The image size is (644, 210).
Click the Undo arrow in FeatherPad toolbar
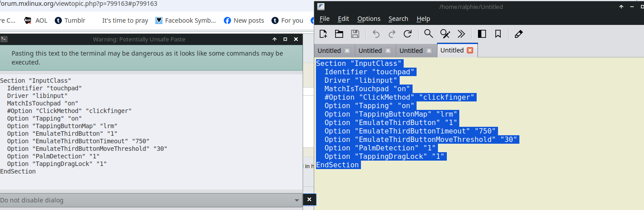(376, 34)
